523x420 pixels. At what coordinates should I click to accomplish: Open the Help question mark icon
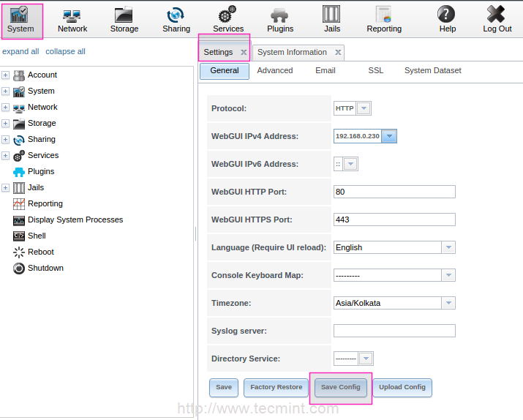pos(446,15)
